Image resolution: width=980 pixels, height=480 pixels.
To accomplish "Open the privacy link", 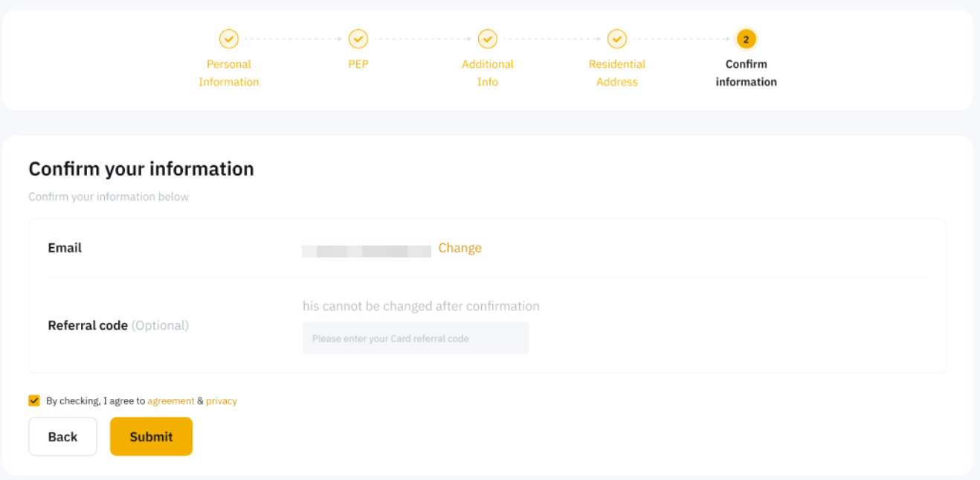I will [222, 400].
